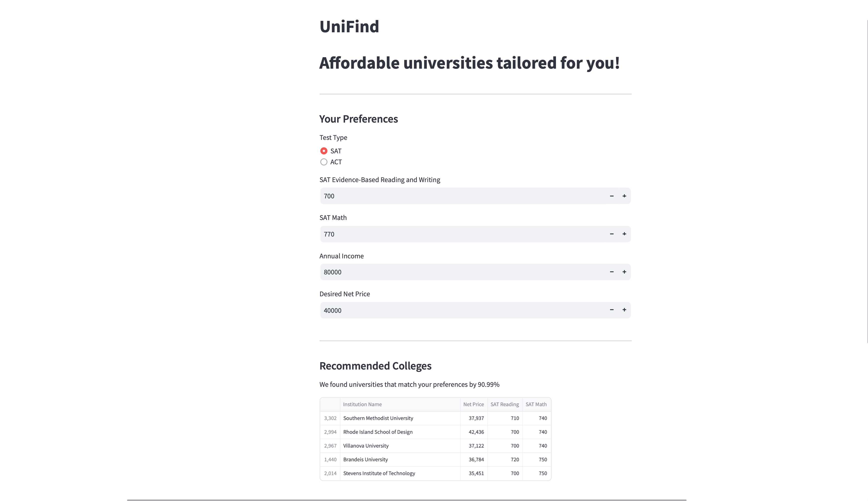Click minus icon for SAT Math
The image size is (868, 501).
coord(612,234)
